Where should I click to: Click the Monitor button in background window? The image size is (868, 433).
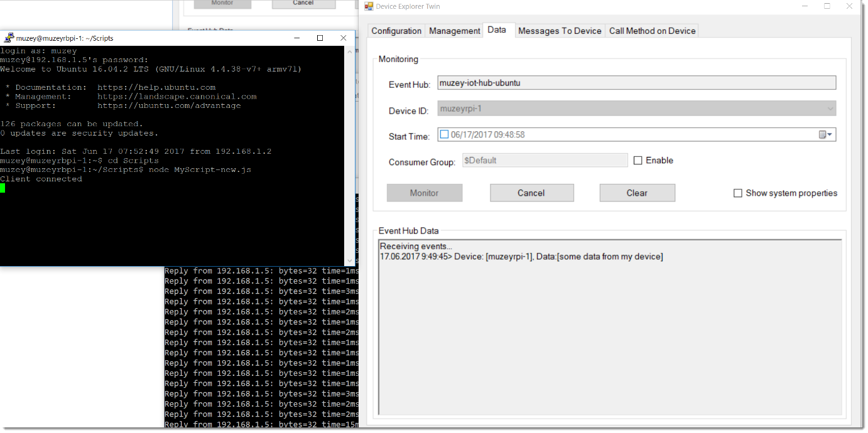pyautogui.click(x=222, y=3)
